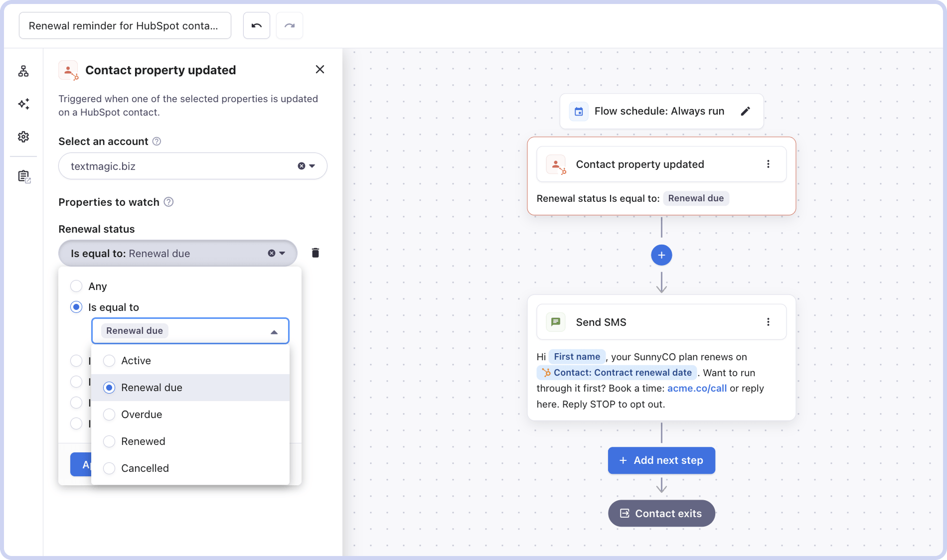Click the undo arrow button
The height and width of the screenshot is (560, 947).
pyautogui.click(x=257, y=25)
